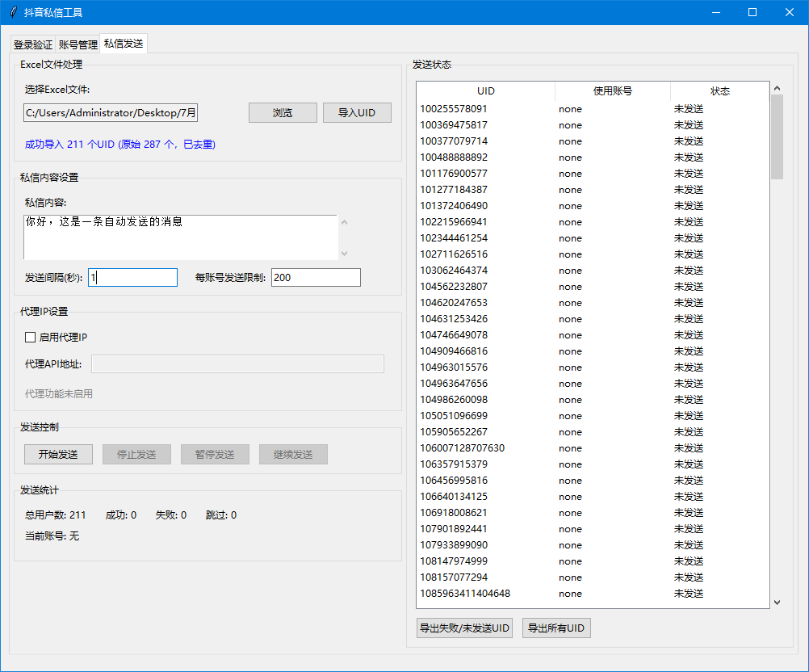This screenshot has width=809, height=672.
Task: Select row with UID 104963015576
Action: (x=593, y=367)
